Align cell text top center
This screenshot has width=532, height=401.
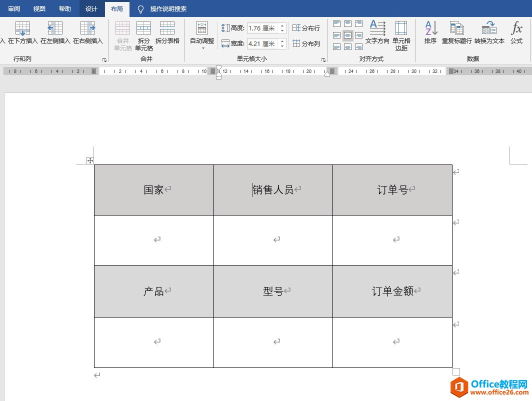(348, 23)
